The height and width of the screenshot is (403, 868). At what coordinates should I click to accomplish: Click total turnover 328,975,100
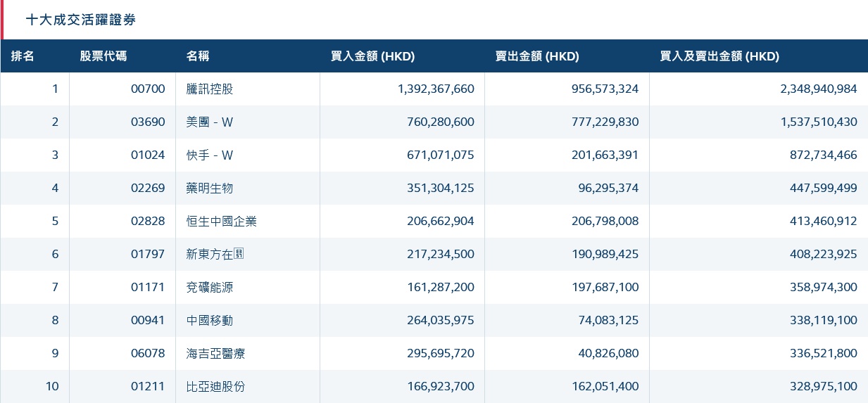tap(824, 387)
